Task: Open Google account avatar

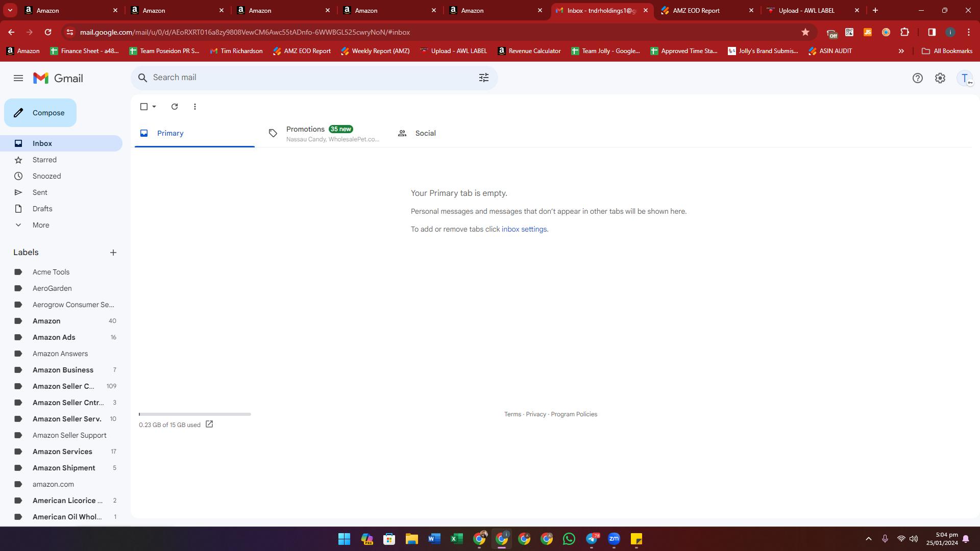Action: coord(965,78)
